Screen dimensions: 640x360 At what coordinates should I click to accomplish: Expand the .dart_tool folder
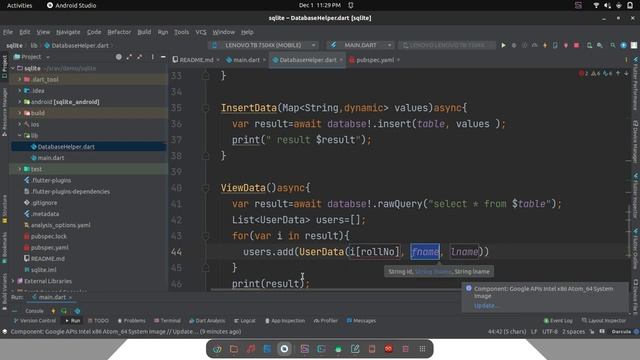(19, 80)
